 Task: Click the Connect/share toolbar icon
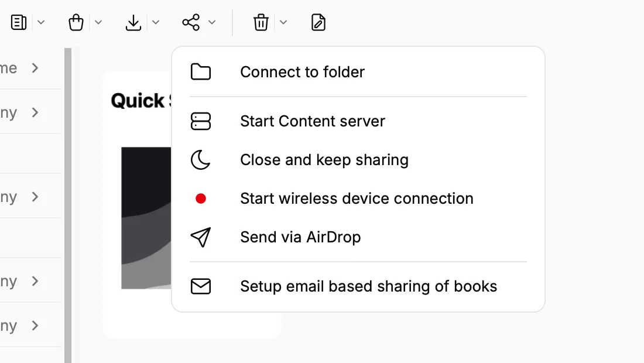191,22
